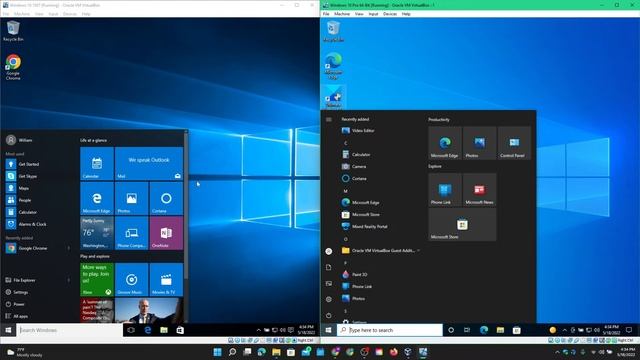The width and height of the screenshot is (640, 360).
Task: Open the purple OneNote tile
Action: (x=166, y=233)
